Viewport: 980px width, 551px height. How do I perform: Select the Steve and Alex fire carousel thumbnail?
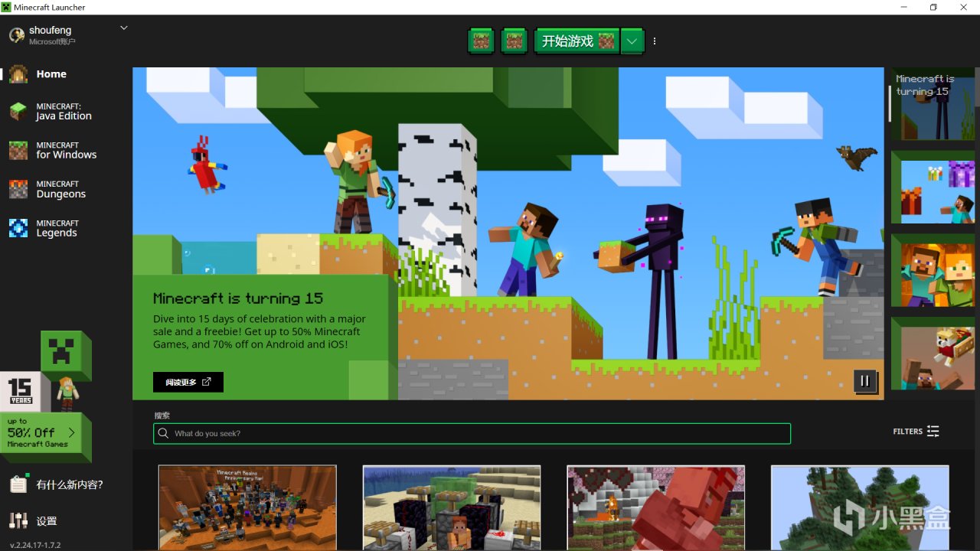[x=933, y=271]
